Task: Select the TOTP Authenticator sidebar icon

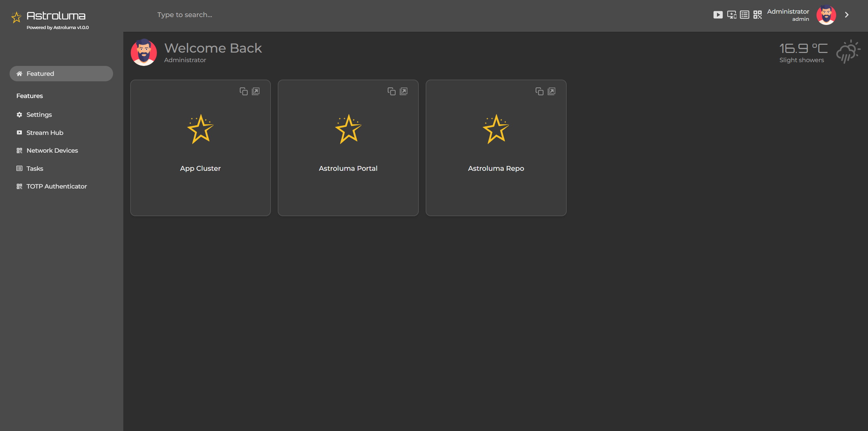Action: (19, 186)
